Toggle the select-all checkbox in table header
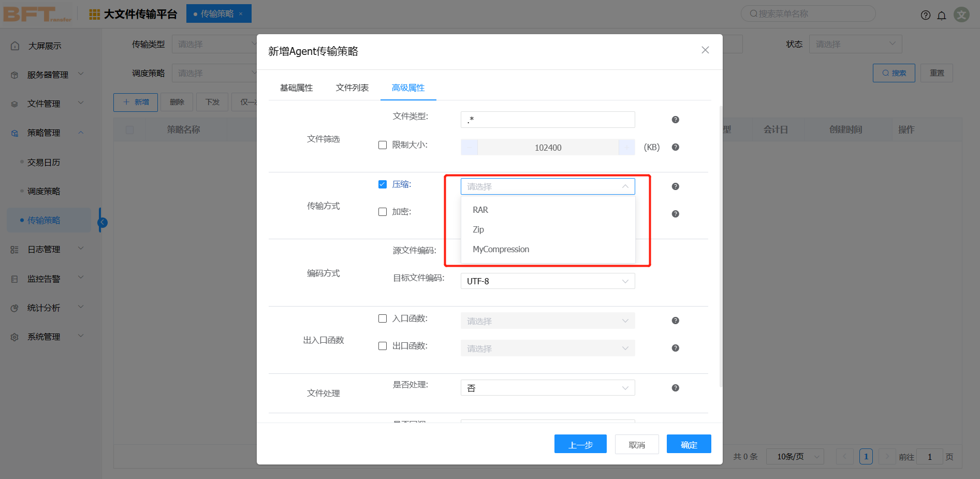Viewport: 980px width, 479px height. pyautogui.click(x=129, y=130)
